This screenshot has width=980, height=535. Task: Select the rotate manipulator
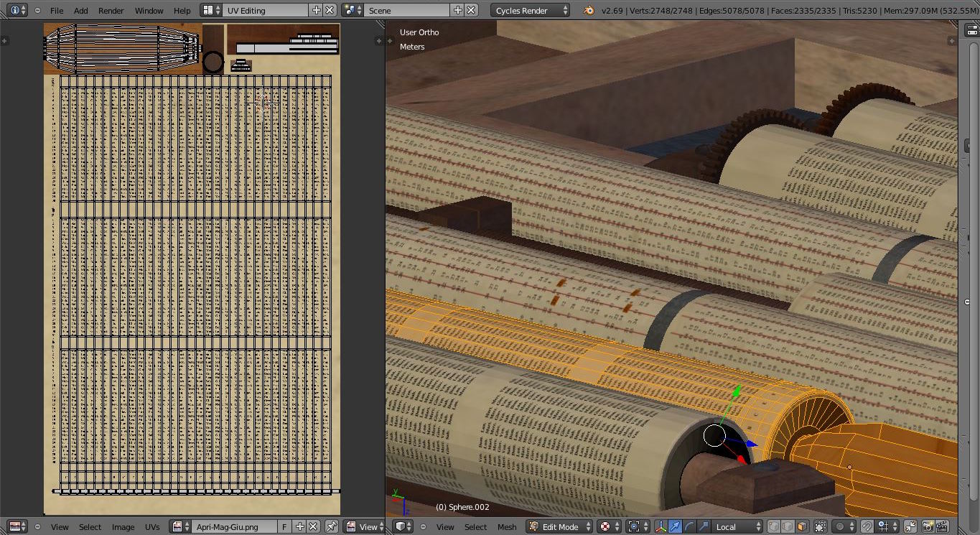(689, 526)
